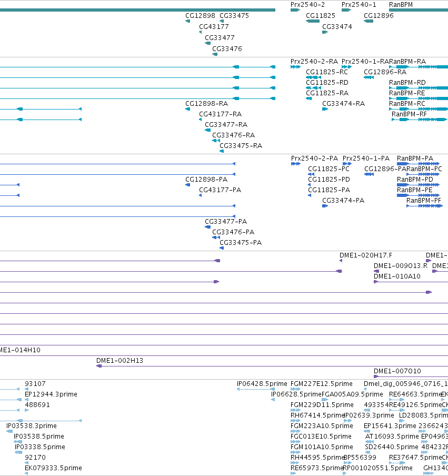Click the CG43177-RA transcript label
This screenshot has height=476, width=448.
(221, 114)
